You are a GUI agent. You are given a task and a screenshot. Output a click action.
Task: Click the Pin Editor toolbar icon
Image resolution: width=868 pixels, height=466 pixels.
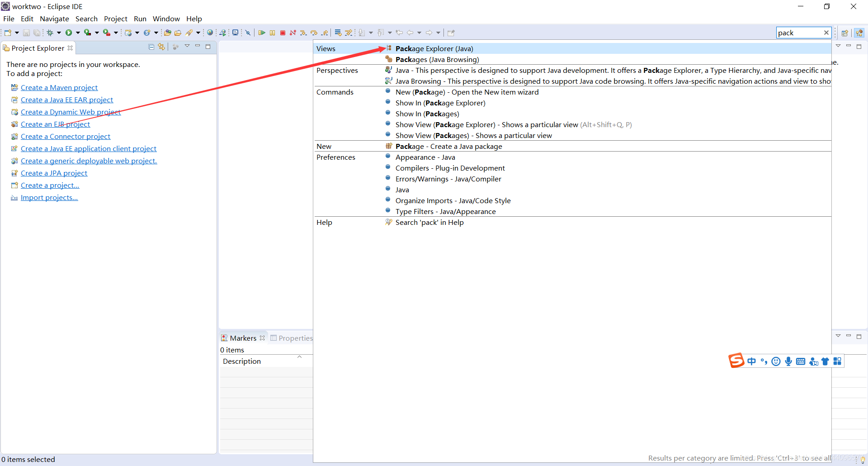451,33
